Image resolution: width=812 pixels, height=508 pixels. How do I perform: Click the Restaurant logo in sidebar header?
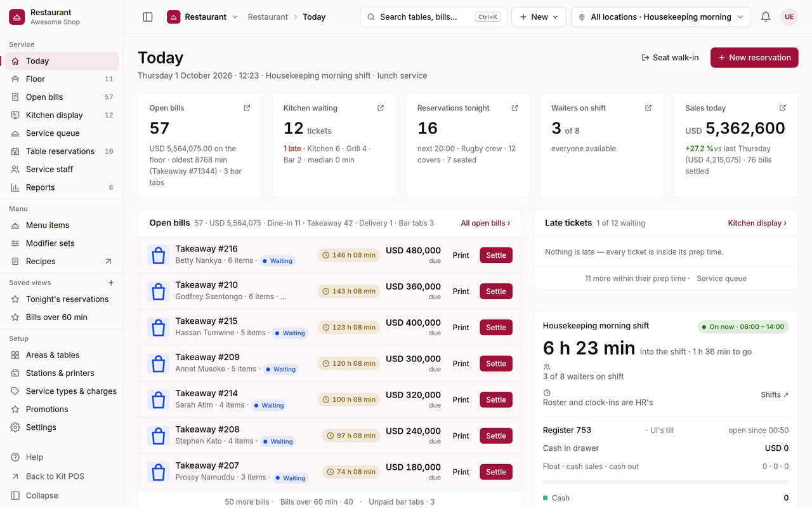pyautogui.click(x=17, y=17)
